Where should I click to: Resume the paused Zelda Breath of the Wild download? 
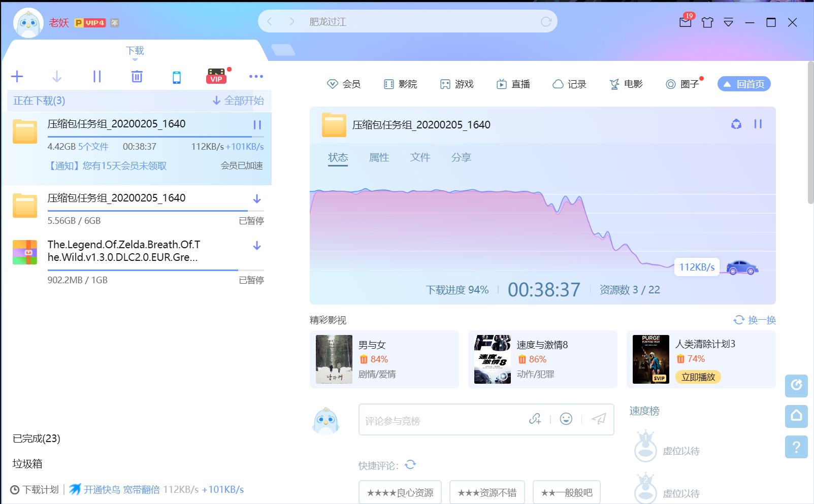257,246
